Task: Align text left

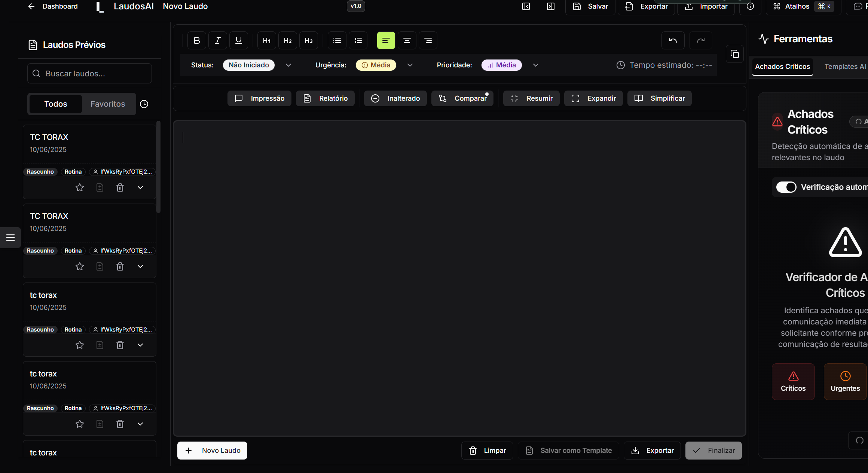Action: point(386,40)
